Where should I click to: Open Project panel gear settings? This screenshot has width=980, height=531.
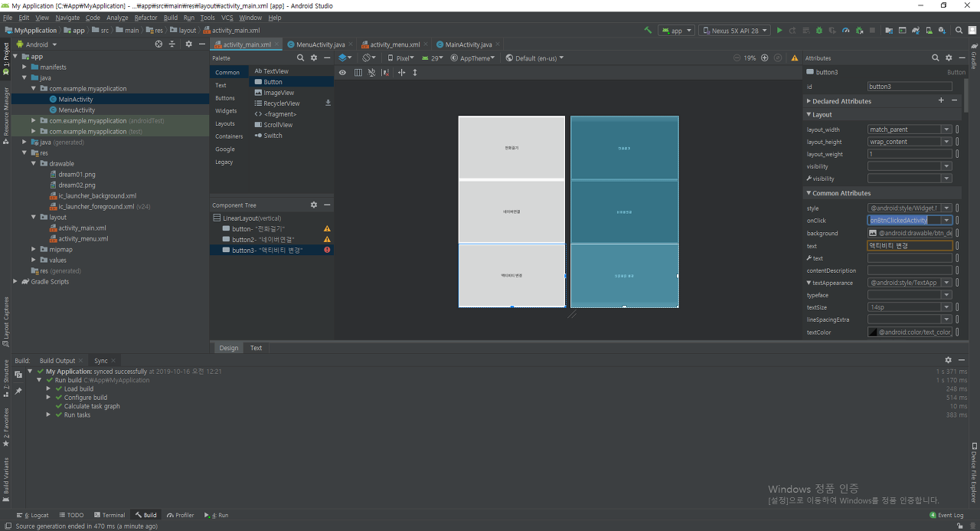pos(189,44)
